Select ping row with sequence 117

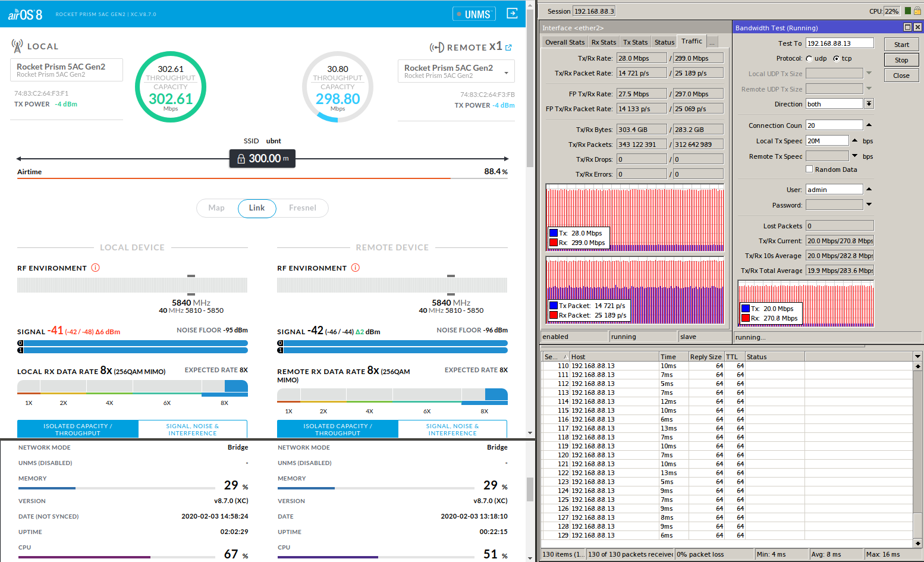(727, 428)
